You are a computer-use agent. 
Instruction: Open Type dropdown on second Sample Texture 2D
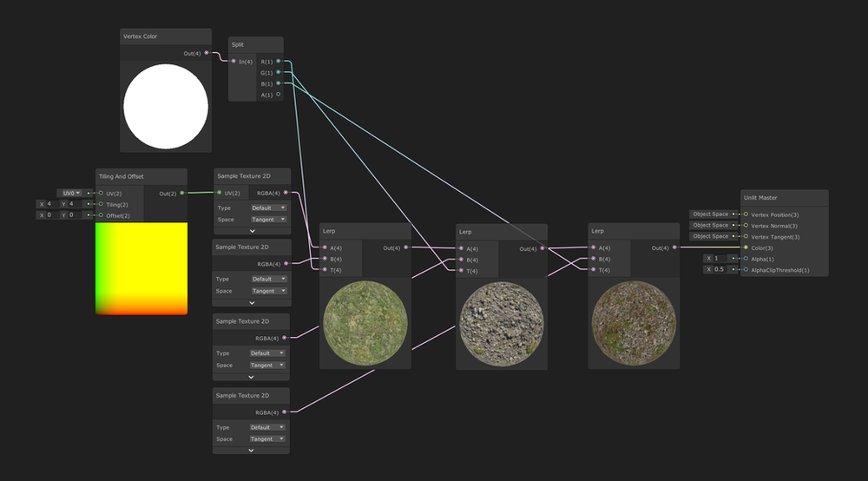pos(268,279)
